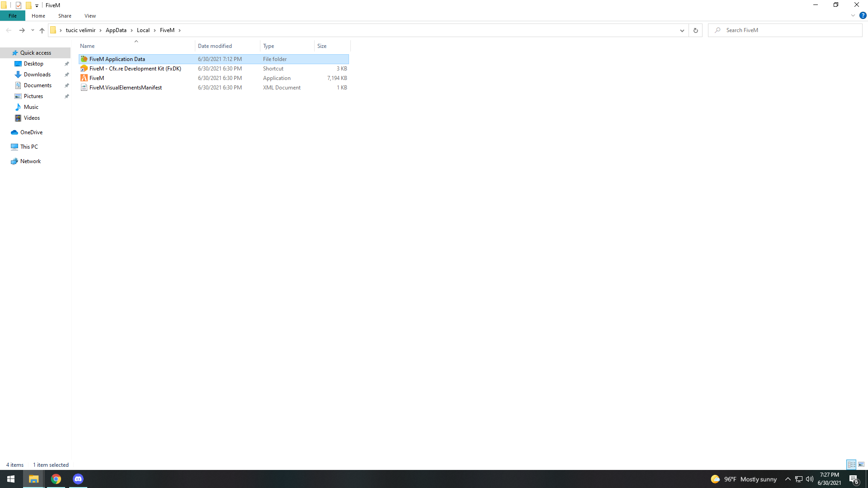This screenshot has width=868, height=488.
Task: Open OneDrive in navigation pane
Action: pos(31,132)
